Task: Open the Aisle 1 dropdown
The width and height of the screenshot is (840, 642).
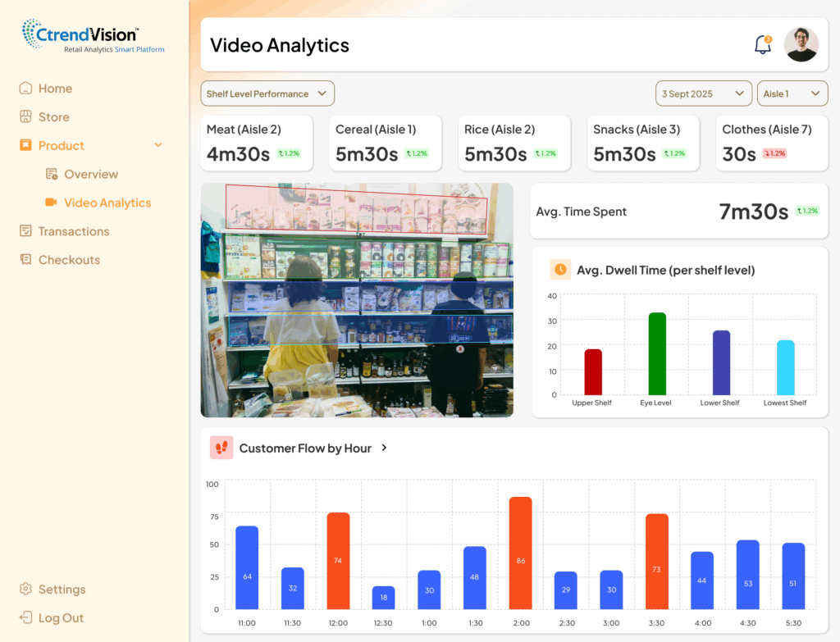Action: (x=792, y=93)
